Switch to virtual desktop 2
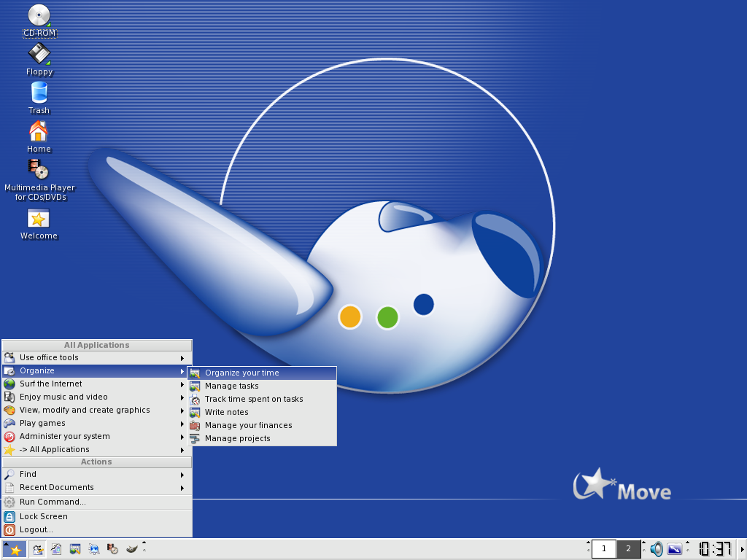 [x=628, y=549]
